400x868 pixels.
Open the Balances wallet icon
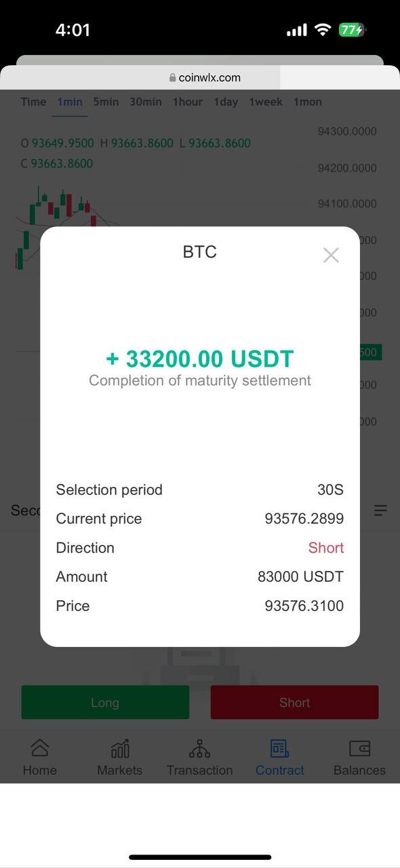click(x=359, y=749)
